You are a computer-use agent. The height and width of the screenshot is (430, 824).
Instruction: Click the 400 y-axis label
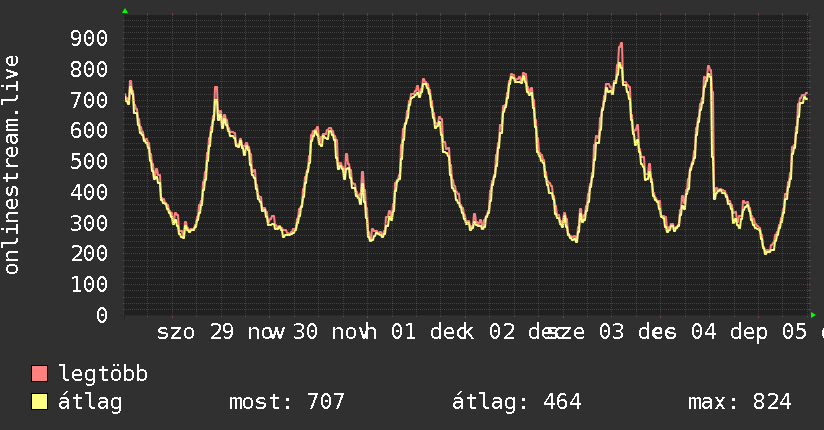pos(89,192)
